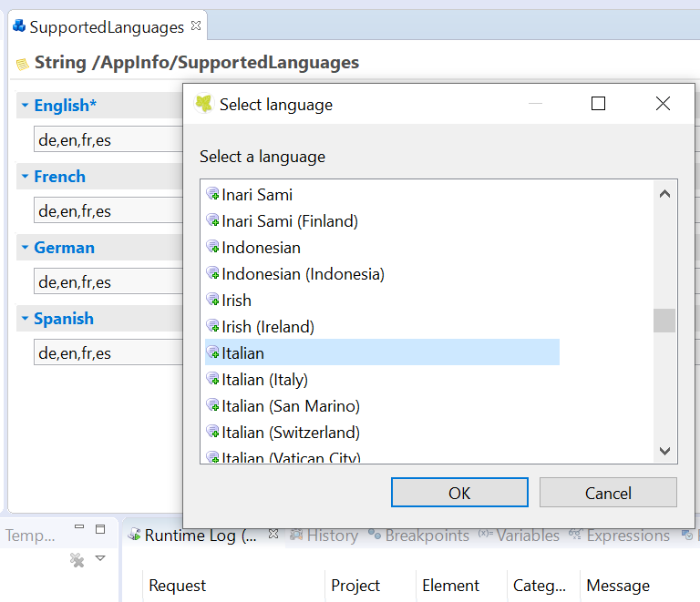Collapse the German section
The image size is (700, 602).
tap(25, 247)
